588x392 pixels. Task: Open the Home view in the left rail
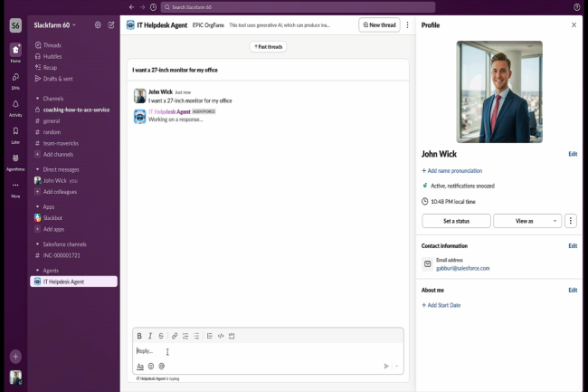15,53
